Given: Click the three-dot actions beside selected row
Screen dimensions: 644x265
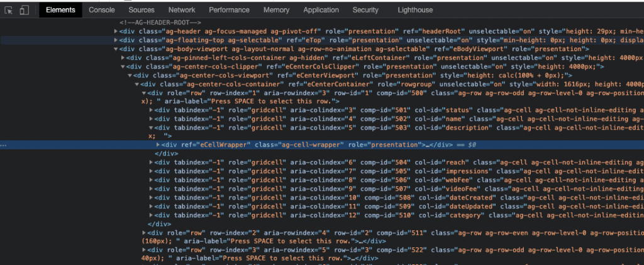Looking at the screenshot, I should (x=4, y=145).
